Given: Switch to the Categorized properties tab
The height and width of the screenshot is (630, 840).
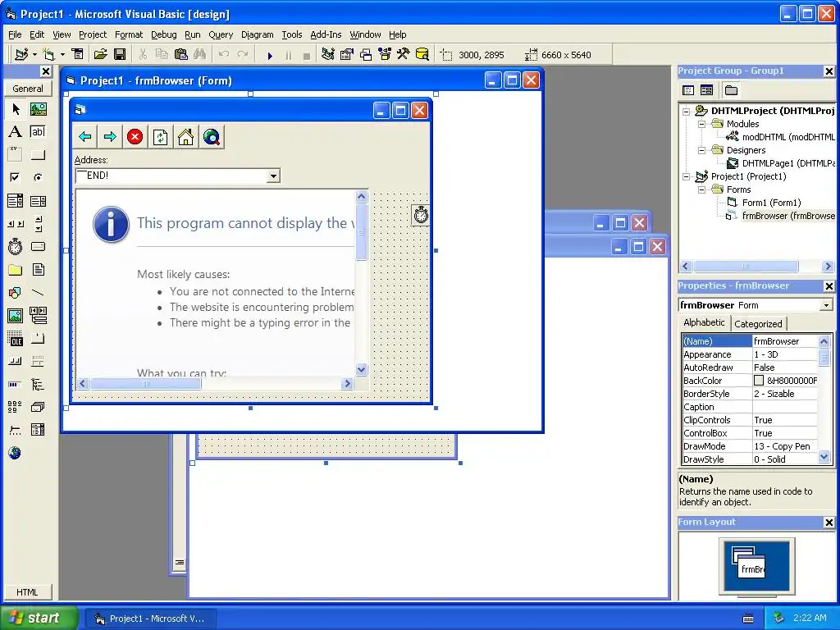Looking at the screenshot, I should 758,323.
